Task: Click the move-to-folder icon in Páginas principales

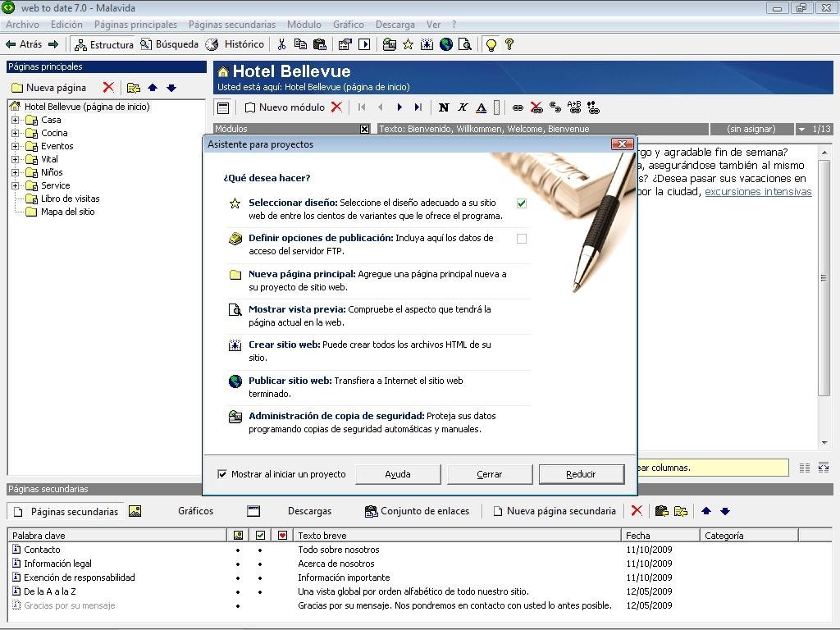Action: tap(134, 88)
